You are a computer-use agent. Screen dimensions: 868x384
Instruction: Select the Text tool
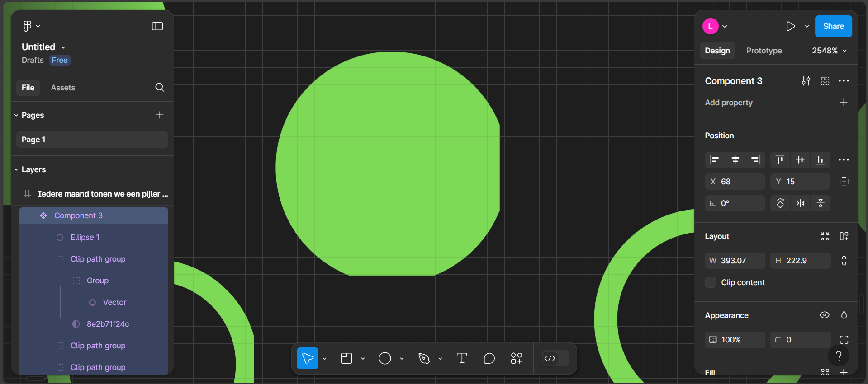(462, 358)
